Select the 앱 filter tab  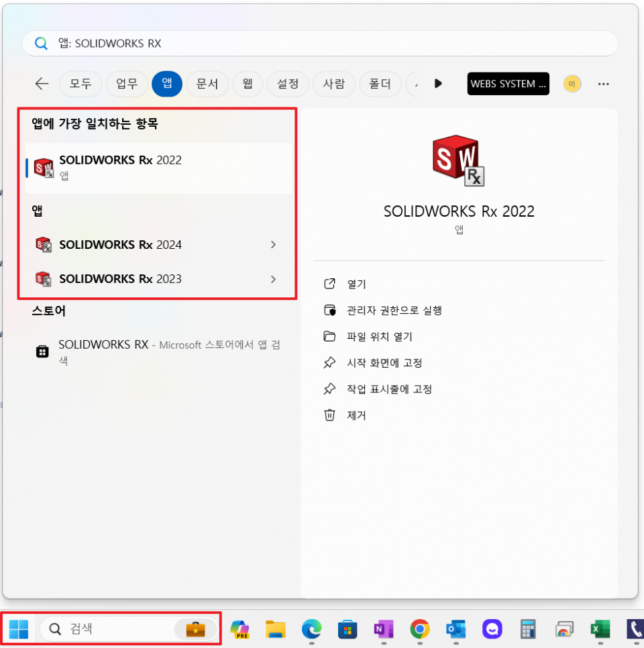pos(167,84)
